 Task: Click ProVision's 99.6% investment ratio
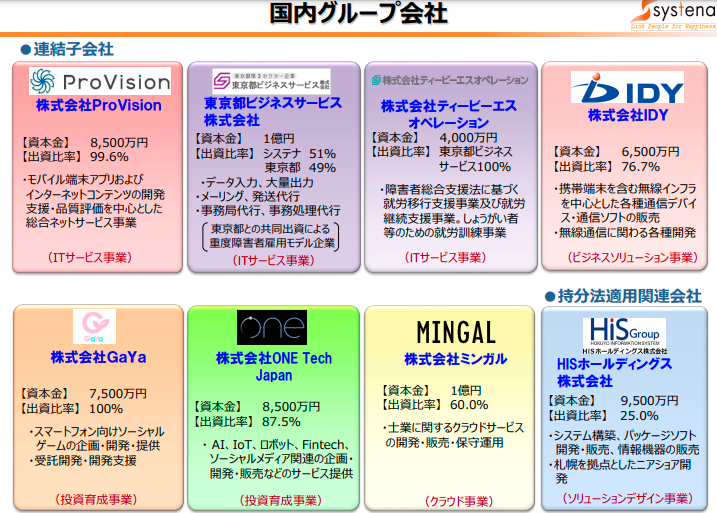(x=109, y=157)
